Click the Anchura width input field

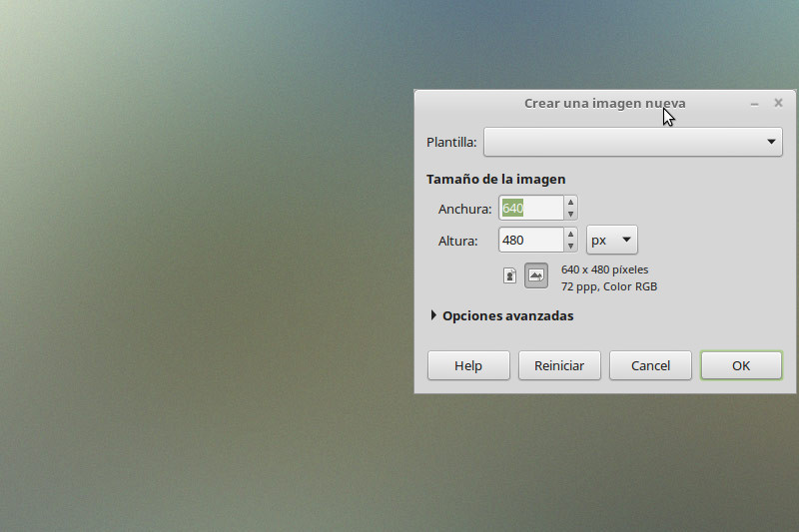[x=531, y=209]
